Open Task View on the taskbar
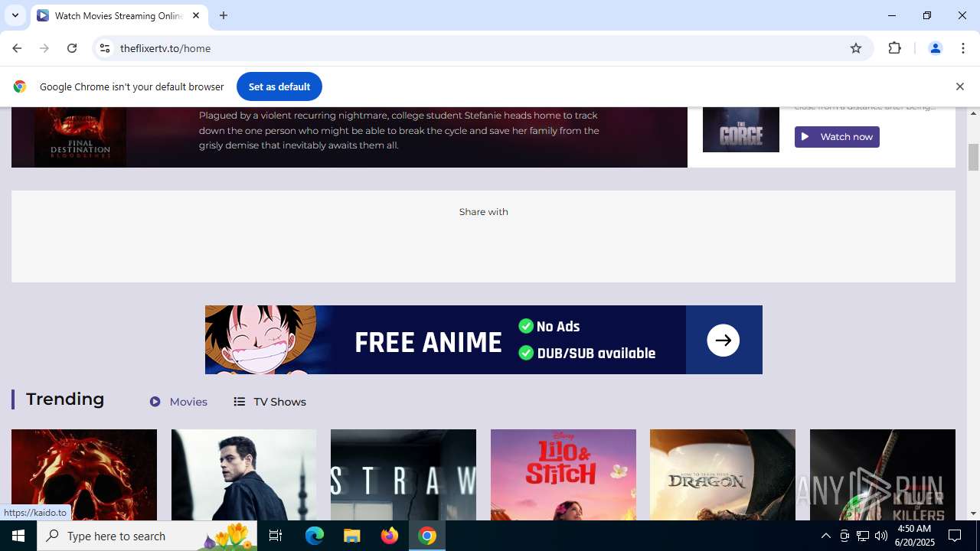Image resolution: width=980 pixels, height=551 pixels. (x=276, y=536)
